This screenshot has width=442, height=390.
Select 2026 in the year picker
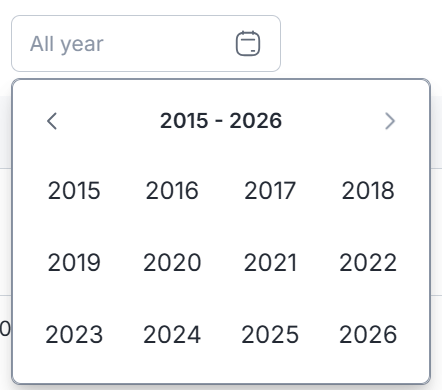368,334
